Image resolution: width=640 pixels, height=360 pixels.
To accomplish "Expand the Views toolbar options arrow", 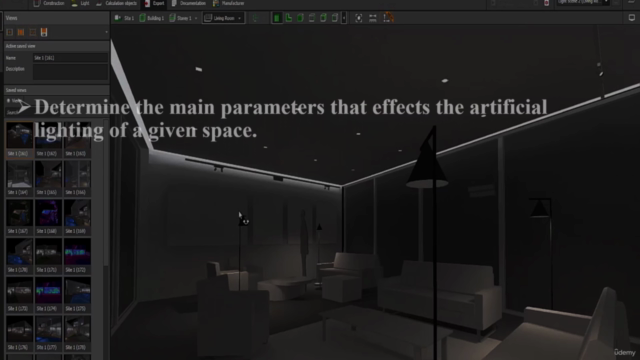I will pos(107,32).
